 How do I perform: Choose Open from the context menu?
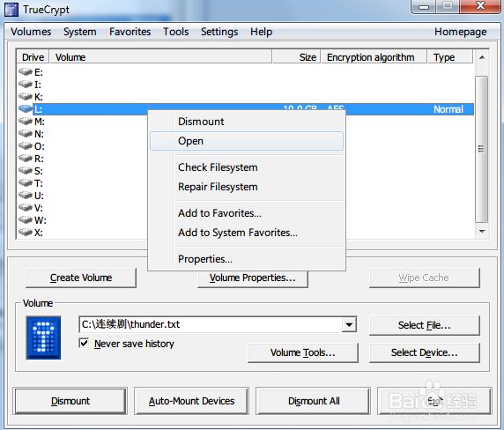pos(247,141)
